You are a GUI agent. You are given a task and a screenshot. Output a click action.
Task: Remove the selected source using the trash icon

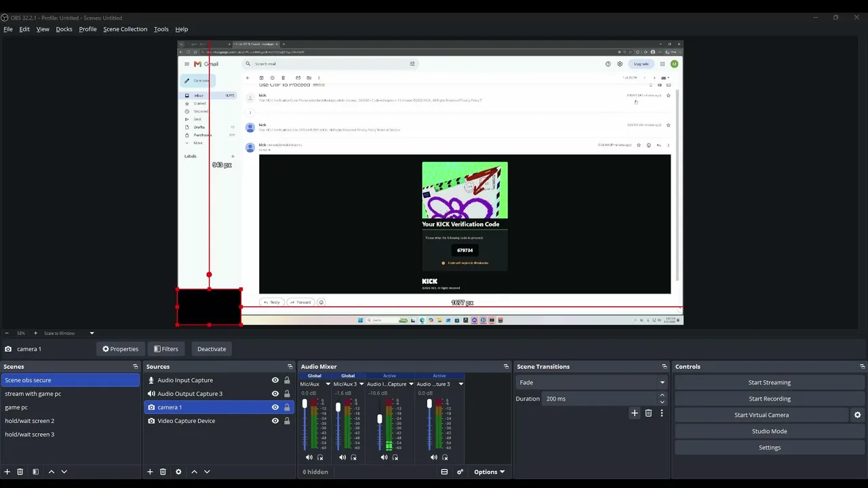tap(163, 472)
